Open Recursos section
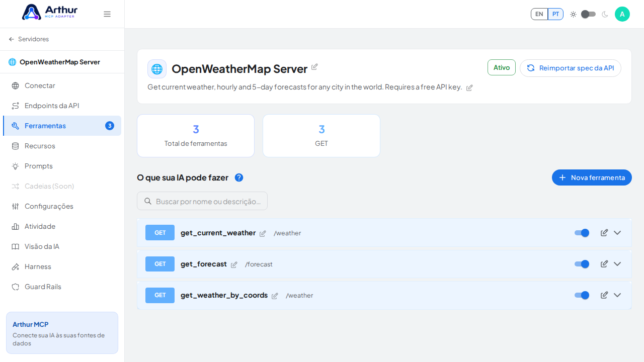Viewport: 644px width, 362px height. click(x=62, y=146)
